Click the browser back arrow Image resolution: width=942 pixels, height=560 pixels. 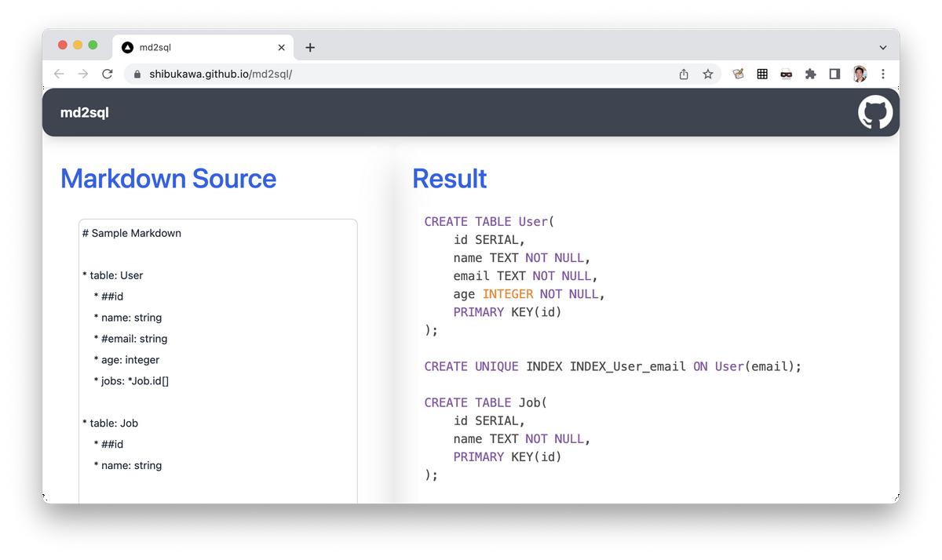click(x=59, y=74)
